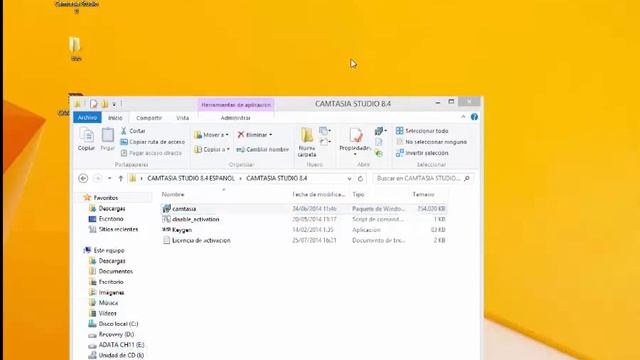Open Sitios recientes
Viewport: 640px width, 360px height.
pyautogui.click(x=118, y=229)
